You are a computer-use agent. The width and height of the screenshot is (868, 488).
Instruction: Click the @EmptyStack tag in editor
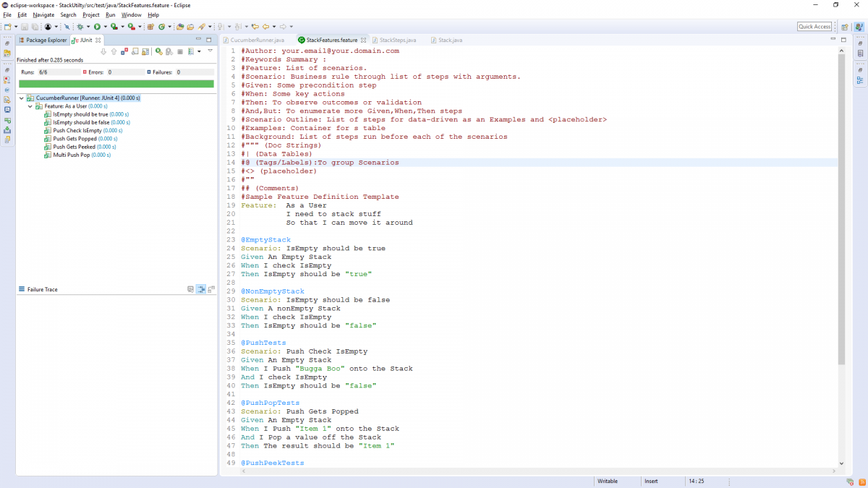[265, 240]
